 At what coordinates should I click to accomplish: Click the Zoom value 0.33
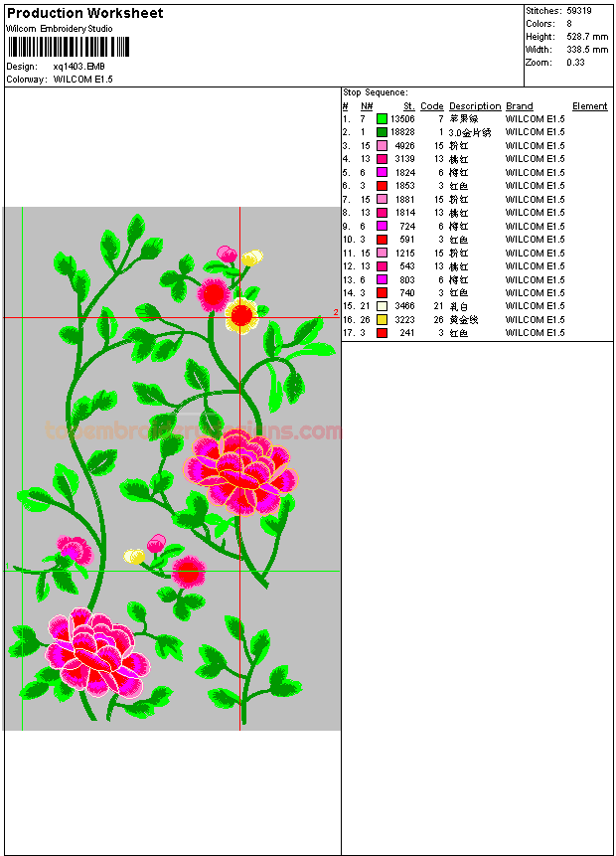(x=575, y=63)
